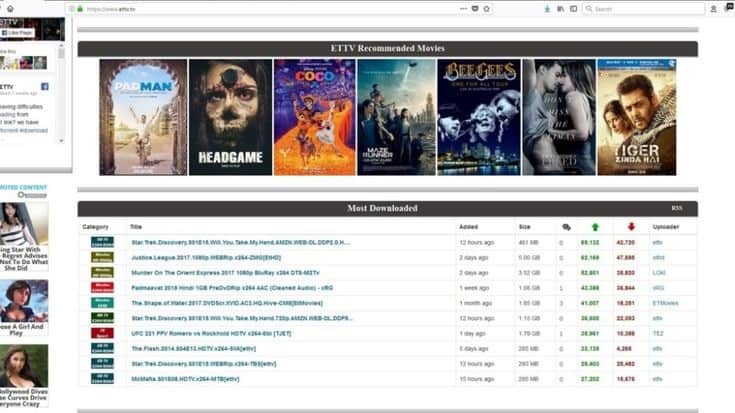Click category badge beside Murder On The Orient Express
The width and height of the screenshot is (735, 413).
[x=102, y=272]
